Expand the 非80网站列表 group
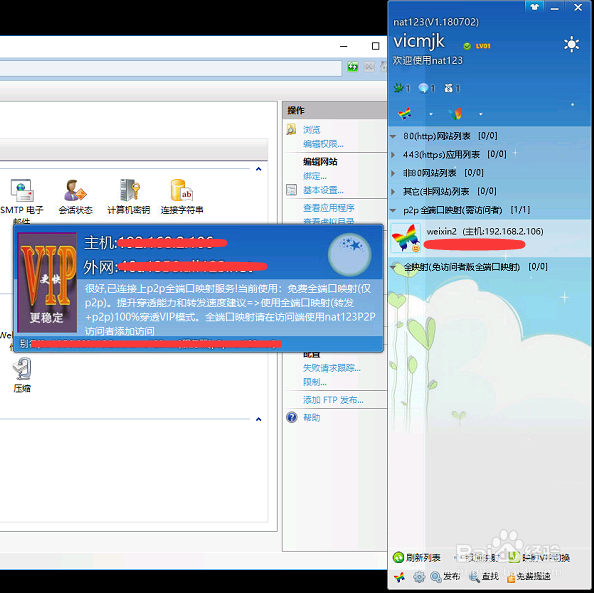Image resolution: width=594 pixels, height=593 pixels. (393, 173)
